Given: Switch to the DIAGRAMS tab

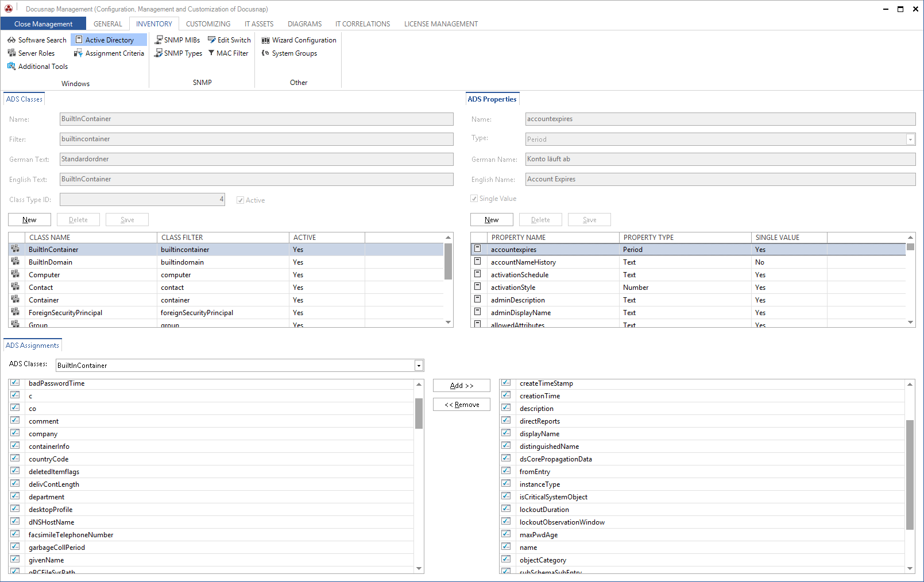Looking at the screenshot, I should pos(304,24).
